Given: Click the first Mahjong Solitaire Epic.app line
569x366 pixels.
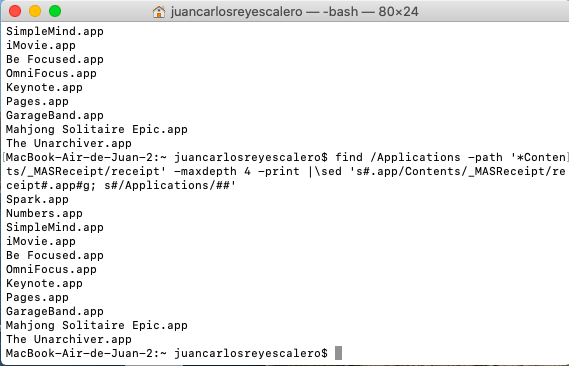Looking at the screenshot, I should point(97,129).
